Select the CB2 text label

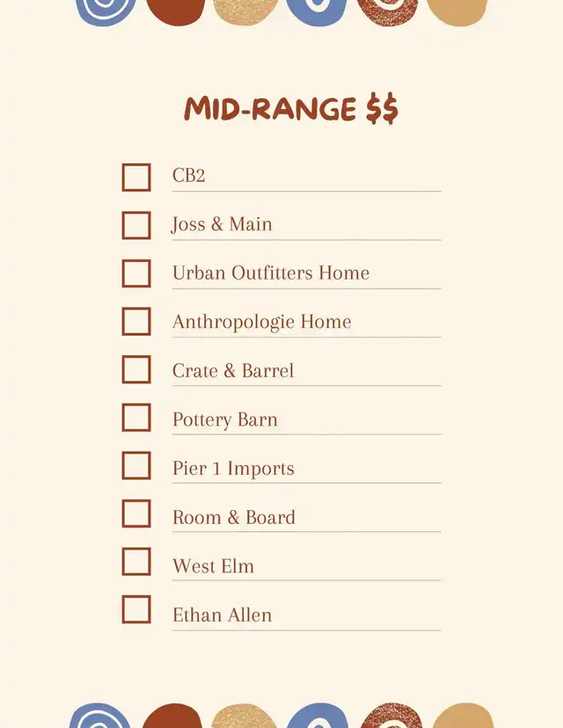click(x=188, y=176)
